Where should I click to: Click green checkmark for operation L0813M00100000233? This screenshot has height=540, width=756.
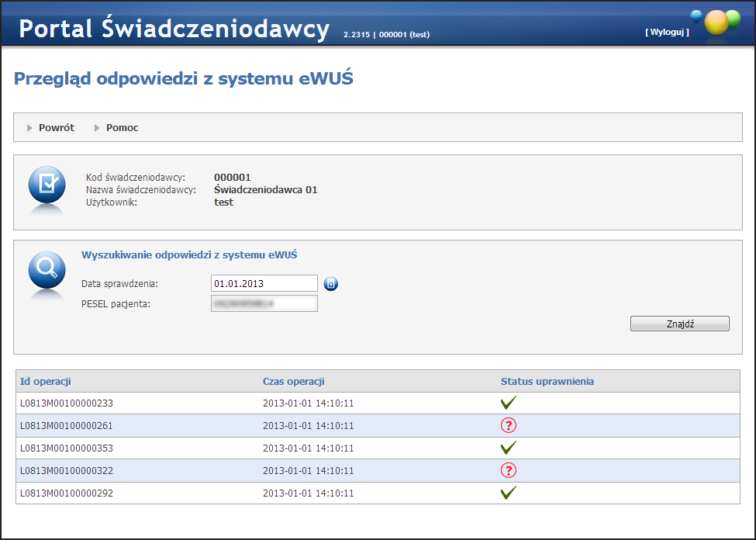coord(509,403)
